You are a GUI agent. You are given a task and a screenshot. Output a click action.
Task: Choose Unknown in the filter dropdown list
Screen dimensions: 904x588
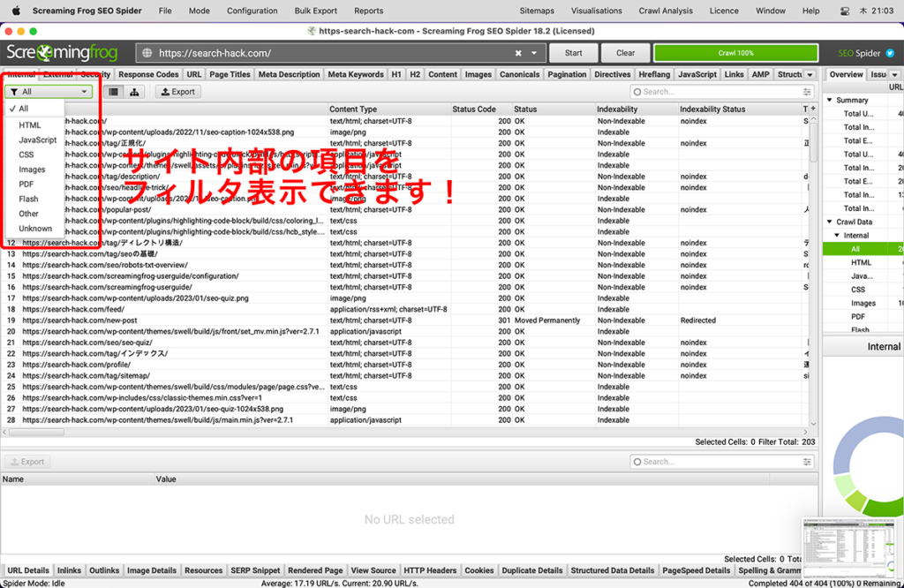pos(35,229)
